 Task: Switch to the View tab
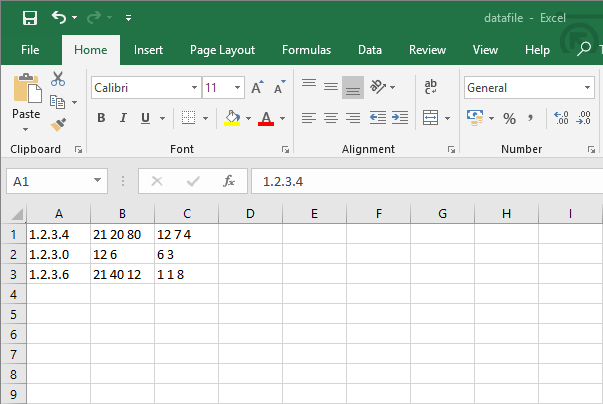pyautogui.click(x=485, y=50)
